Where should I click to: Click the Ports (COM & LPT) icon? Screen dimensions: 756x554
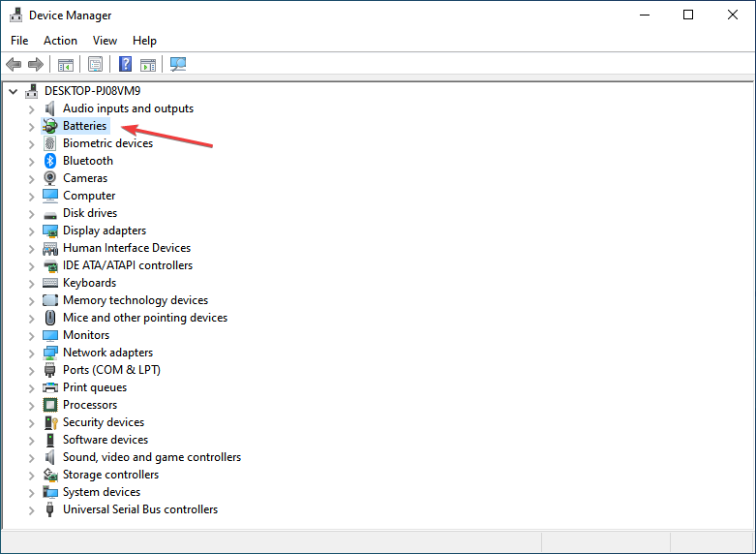49,370
